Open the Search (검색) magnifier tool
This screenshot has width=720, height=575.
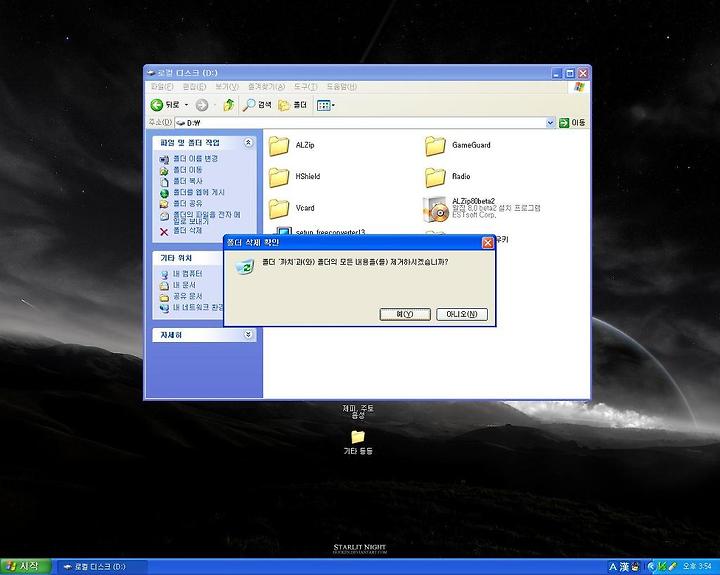(257, 105)
